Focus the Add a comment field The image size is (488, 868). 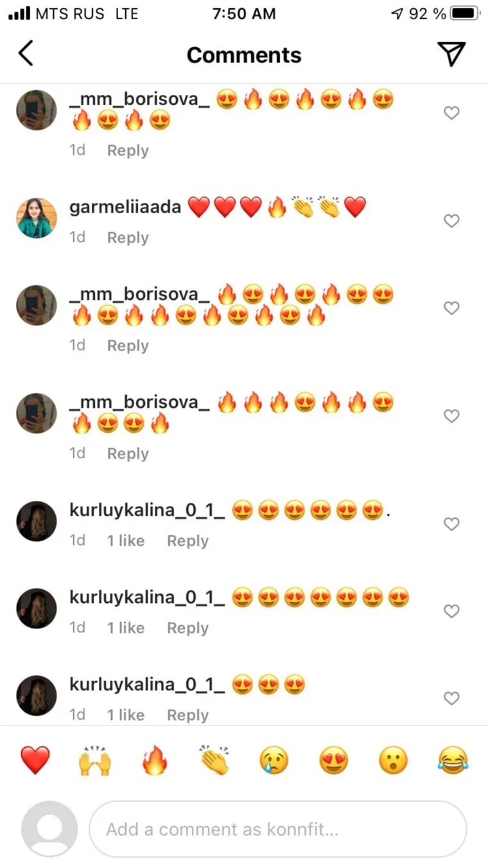[x=277, y=829]
